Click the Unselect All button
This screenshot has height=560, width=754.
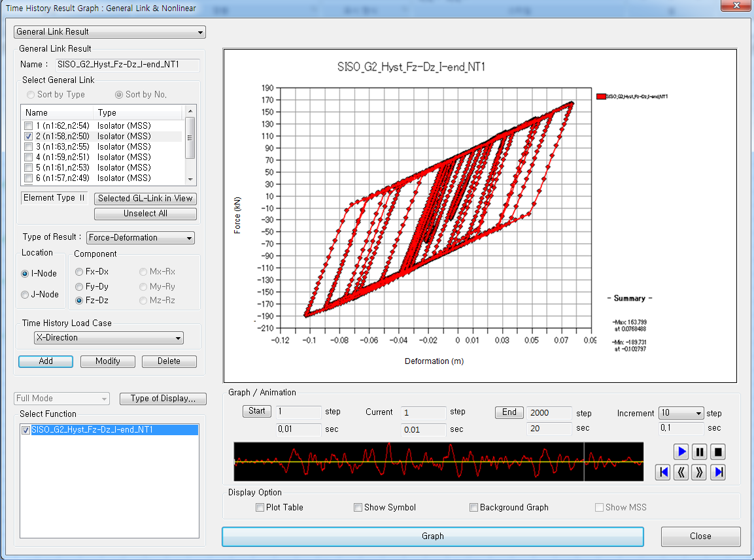[x=145, y=213]
